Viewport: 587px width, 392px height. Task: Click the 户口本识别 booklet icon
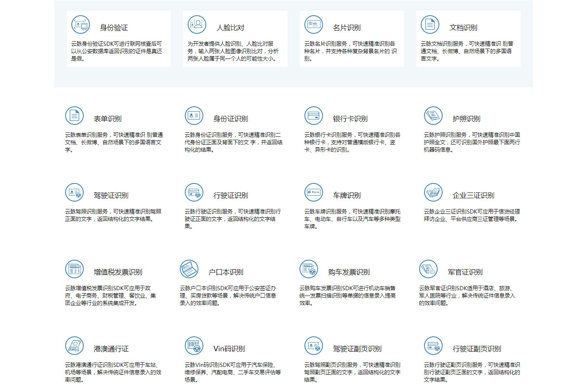tap(189, 269)
